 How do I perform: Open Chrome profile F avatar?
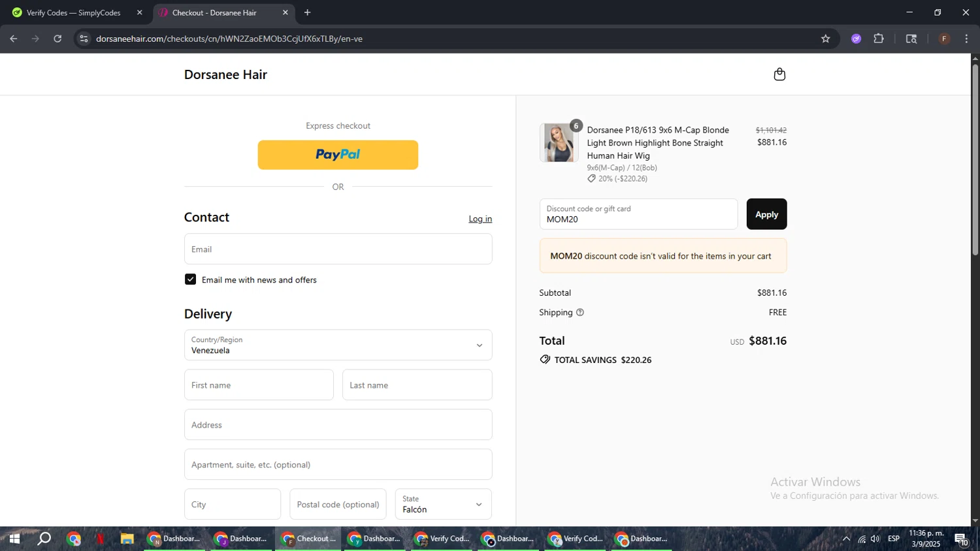944,39
